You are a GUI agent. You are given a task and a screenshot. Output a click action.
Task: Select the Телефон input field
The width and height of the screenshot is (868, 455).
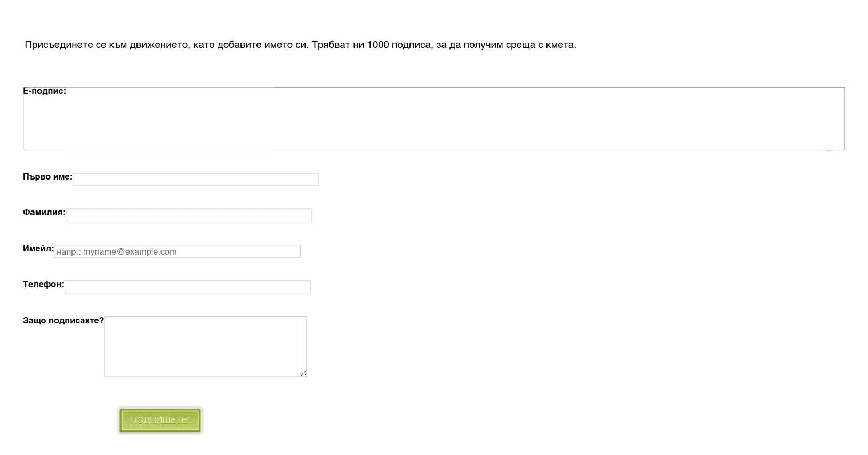pos(188,287)
